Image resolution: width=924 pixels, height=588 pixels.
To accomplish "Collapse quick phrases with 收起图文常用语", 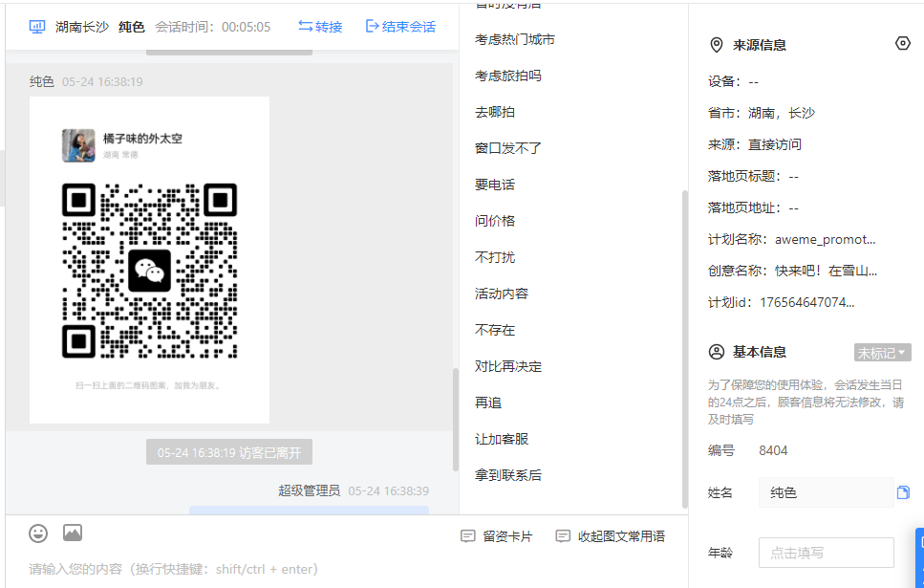I will [611, 536].
